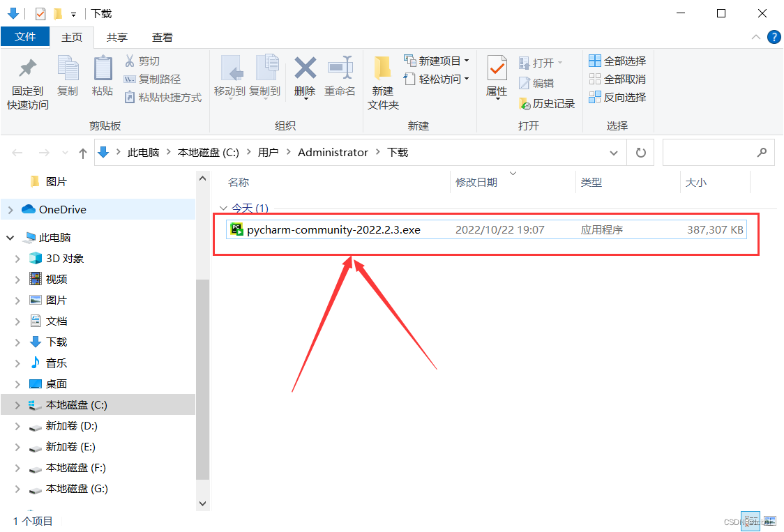Select the pycharm-community-2022.2.3.exe file
Image resolution: width=784 pixels, height=532 pixels.
tap(486, 230)
